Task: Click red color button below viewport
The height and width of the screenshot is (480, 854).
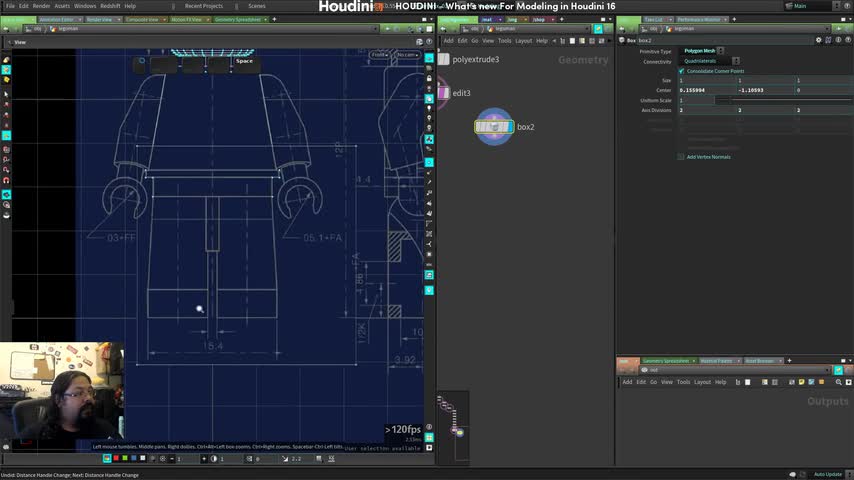Action: (115, 459)
